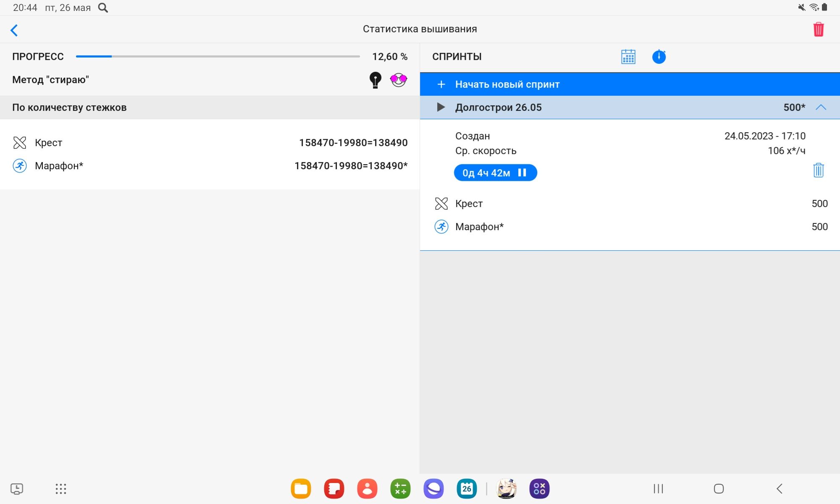
Task: Tap the black light bulb icon
Action: [375, 80]
